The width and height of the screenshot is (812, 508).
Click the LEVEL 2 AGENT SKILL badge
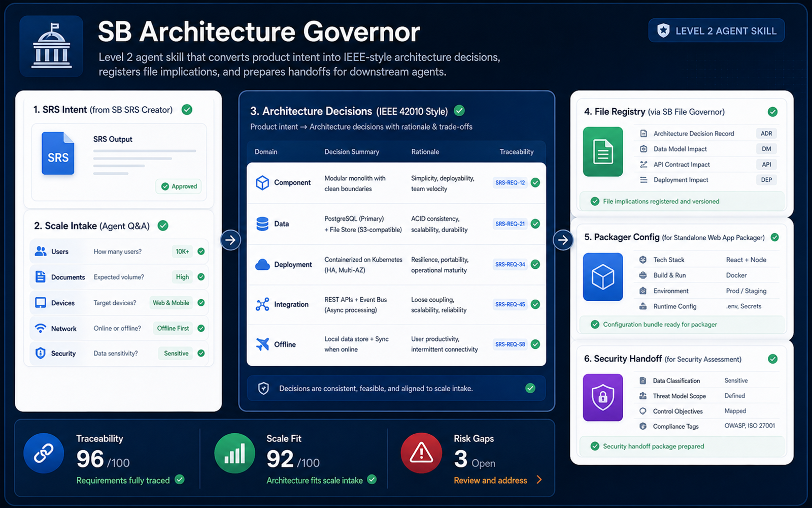(x=717, y=30)
